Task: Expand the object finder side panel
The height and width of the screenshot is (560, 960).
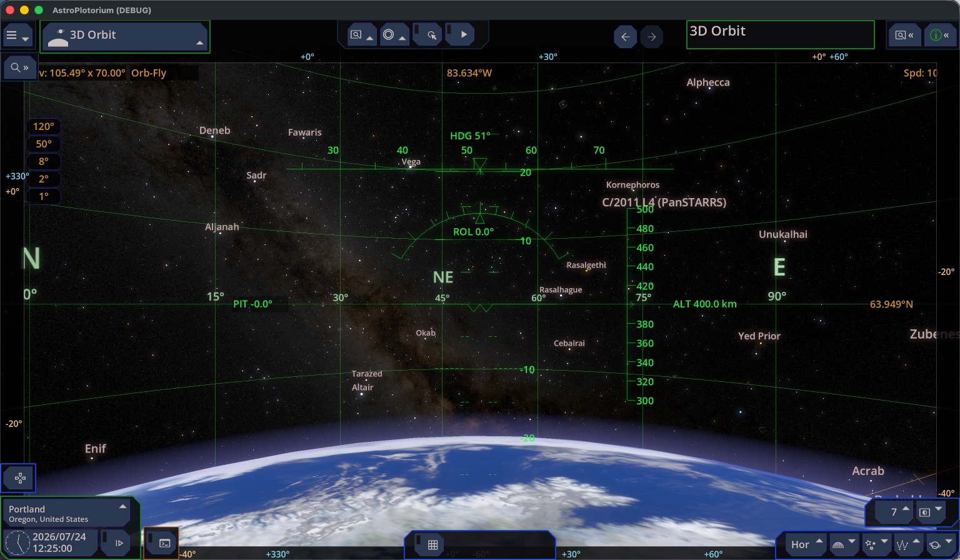Action: (904, 36)
